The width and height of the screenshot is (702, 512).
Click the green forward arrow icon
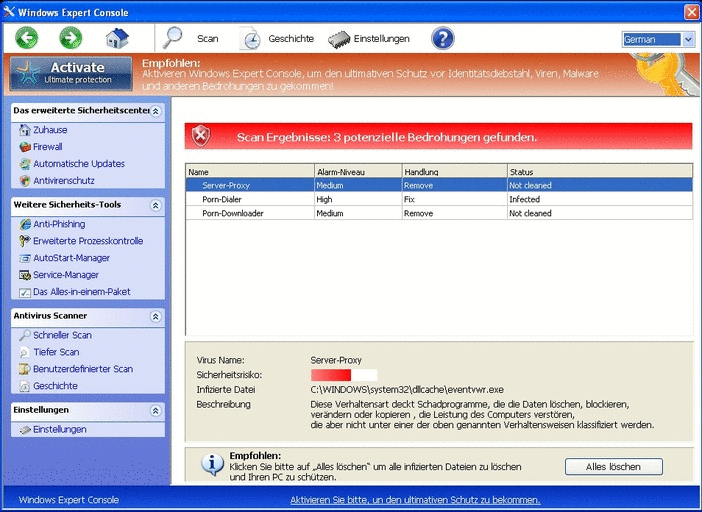(x=71, y=38)
